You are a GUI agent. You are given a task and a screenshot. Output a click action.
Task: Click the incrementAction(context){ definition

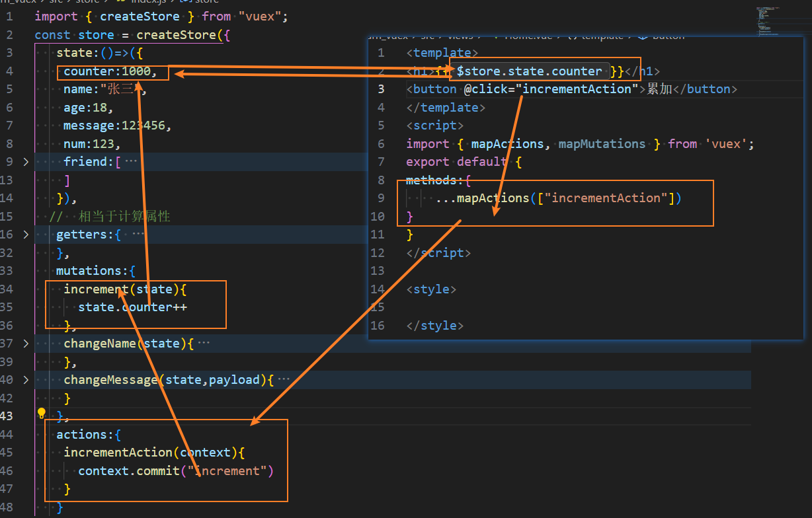coord(154,452)
